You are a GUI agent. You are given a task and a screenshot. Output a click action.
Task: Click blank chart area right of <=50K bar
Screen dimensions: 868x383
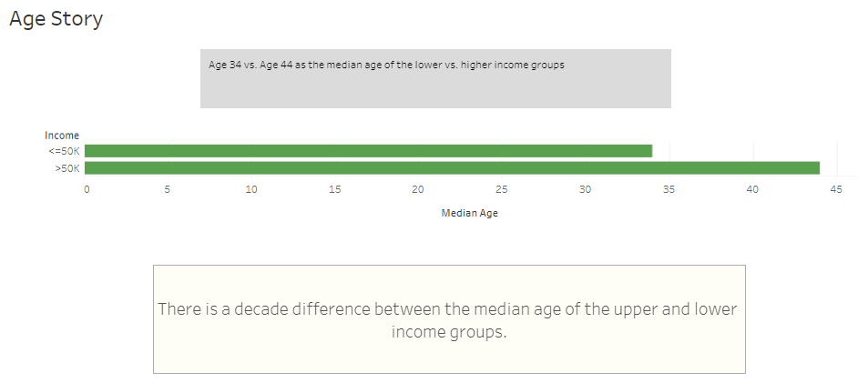(x=747, y=151)
